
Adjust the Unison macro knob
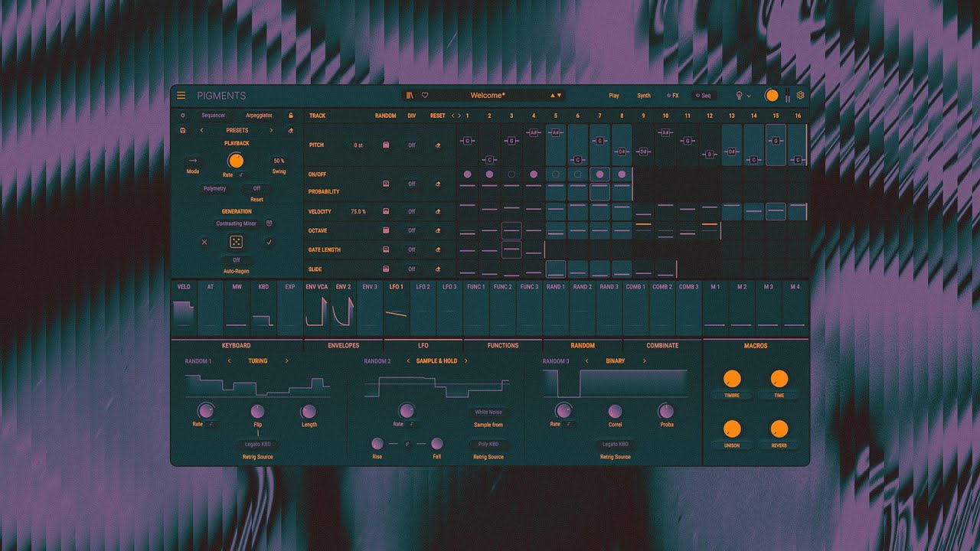[732, 429]
